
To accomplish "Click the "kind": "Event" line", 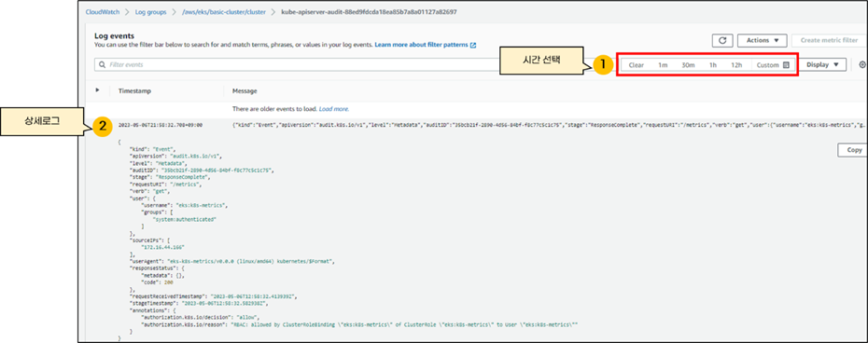I will [x=152, y=149].
